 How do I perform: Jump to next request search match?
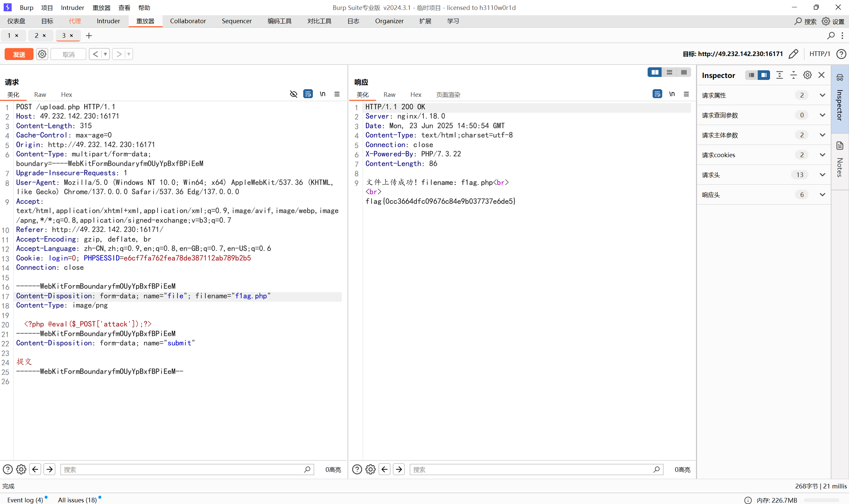(50, 469)
